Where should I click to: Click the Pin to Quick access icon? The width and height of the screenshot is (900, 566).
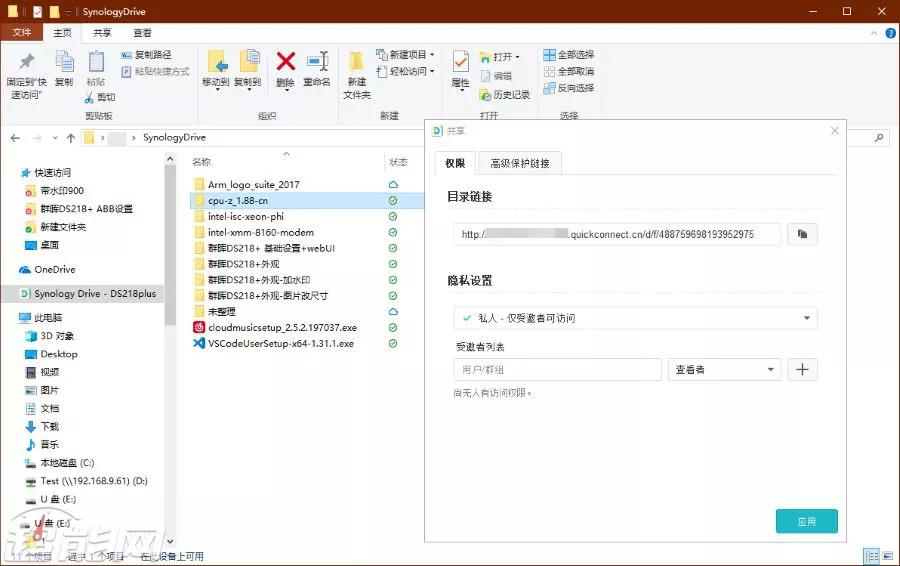[x=26, y=61]
